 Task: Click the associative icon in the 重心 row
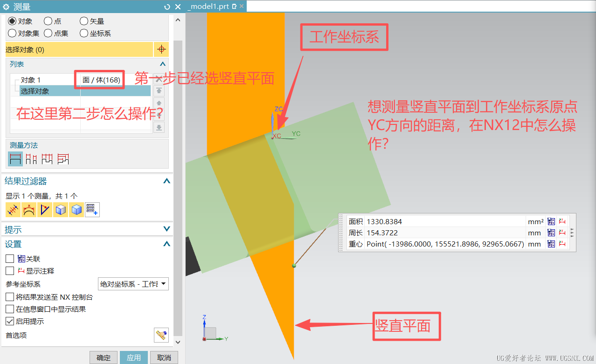[551, 244]
